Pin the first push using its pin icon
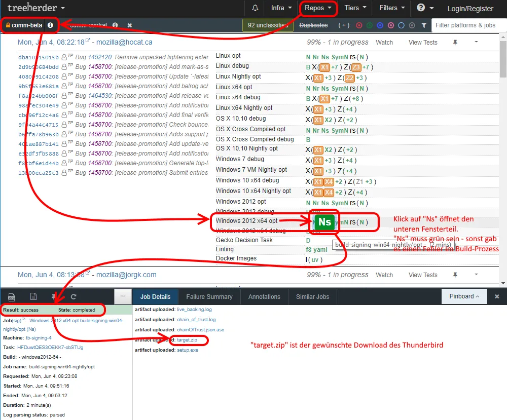Screen dimensions: 507x420 pyautogui.click(x=455, y=42)
